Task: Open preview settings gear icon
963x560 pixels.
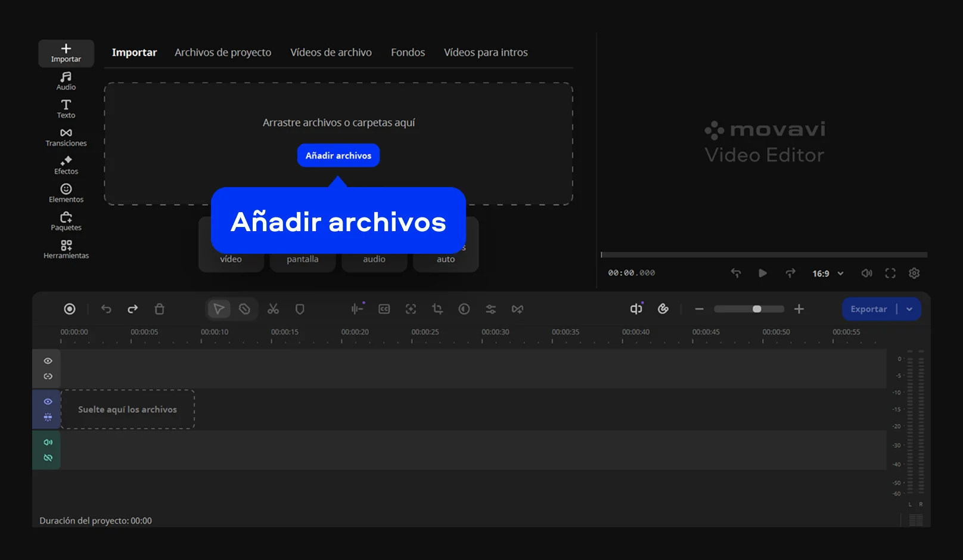Action: coord(914,273)
